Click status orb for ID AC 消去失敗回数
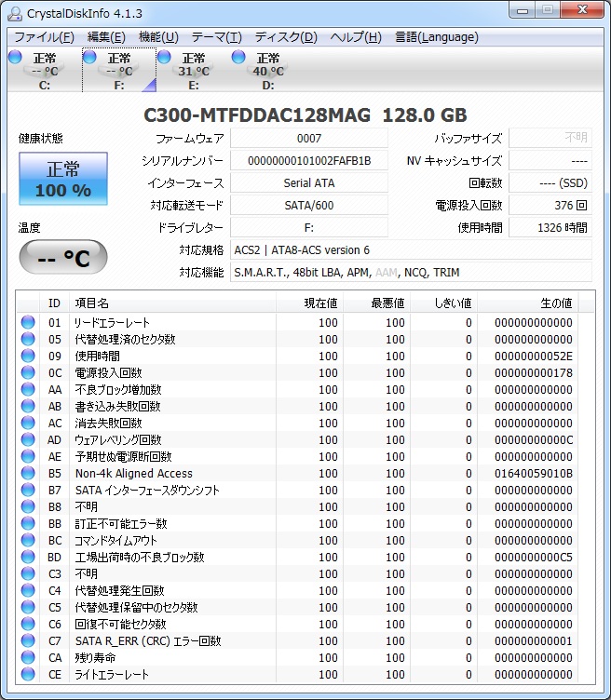 tap(28, 423)
